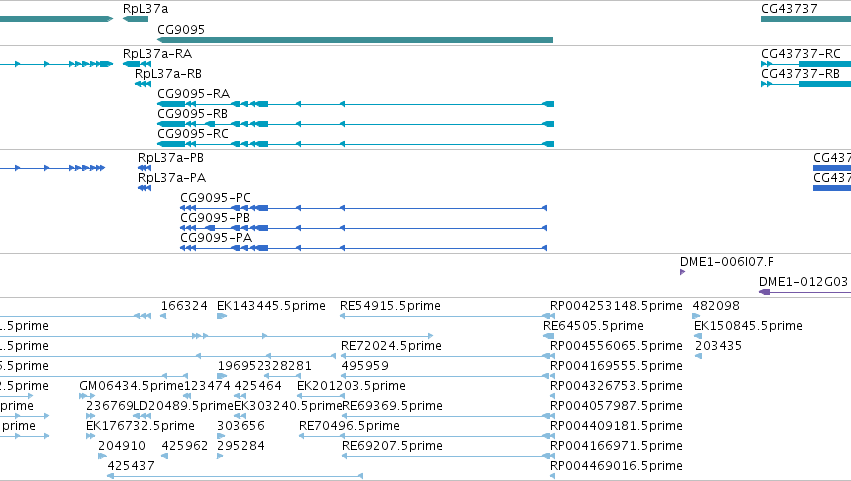The height and width of the screenshot is (481, 851).
Task: Select the CG9095 gene bar
Action: 355,40
